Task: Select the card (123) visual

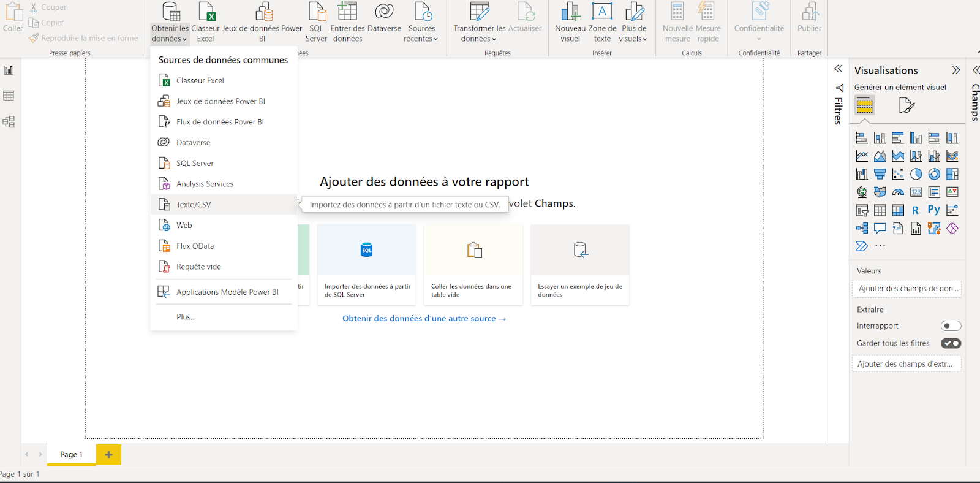Action: coord(916,192)
